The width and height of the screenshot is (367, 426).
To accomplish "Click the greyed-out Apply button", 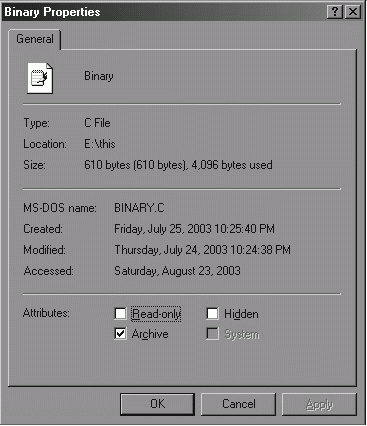I will pos(319,404).
